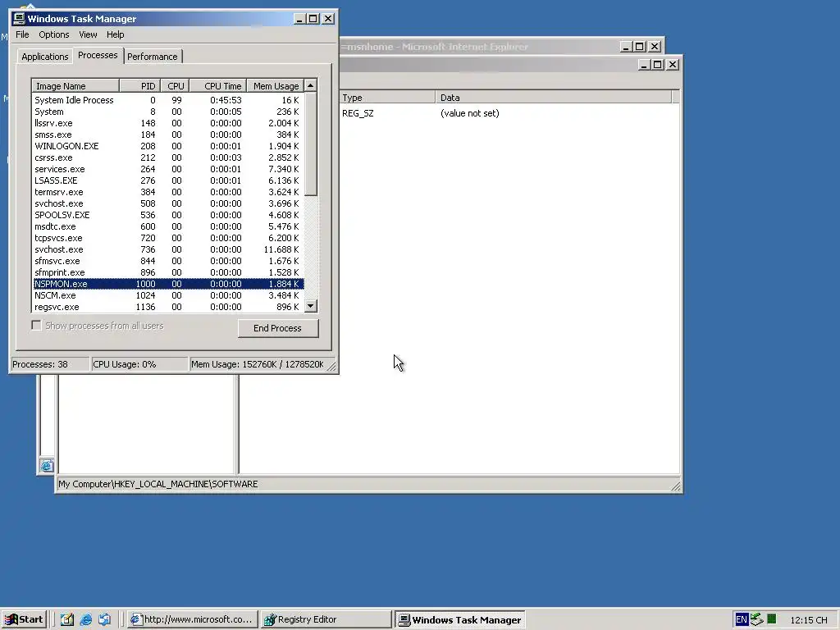Select highlighted NSPMON.exe process
Image resolution: width=840 pixels, height=630 pixels.
(x=168, y=284)
